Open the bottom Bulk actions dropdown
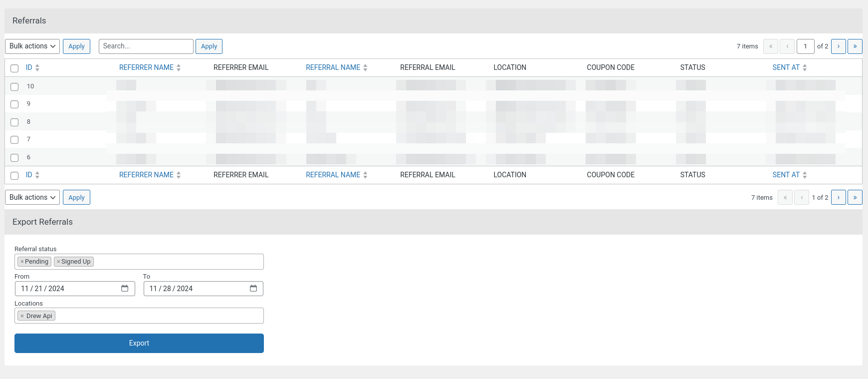Viewport: 868px width, 379px height. click(x=32, y=198)
